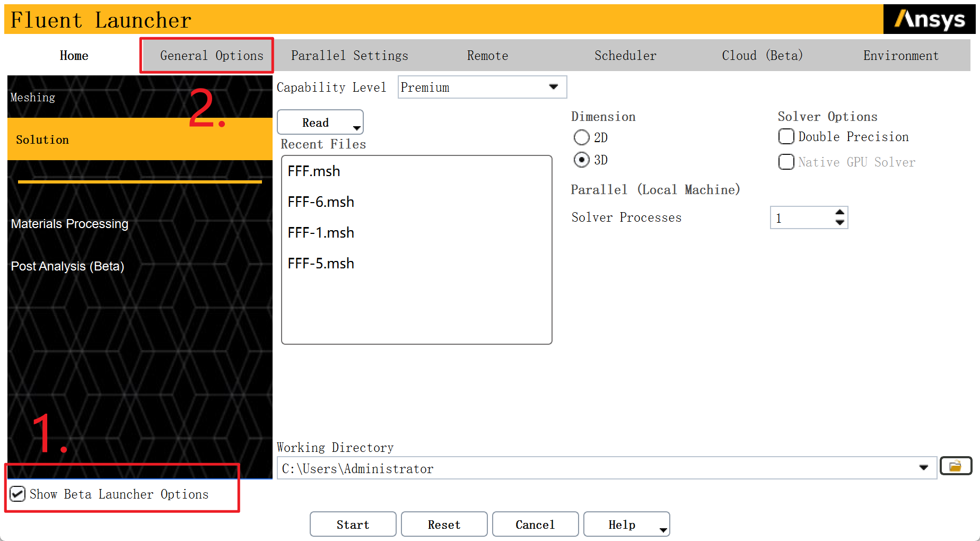Click the Start button
The width and height of the screenshot is (980, 541).
(353, 525)
